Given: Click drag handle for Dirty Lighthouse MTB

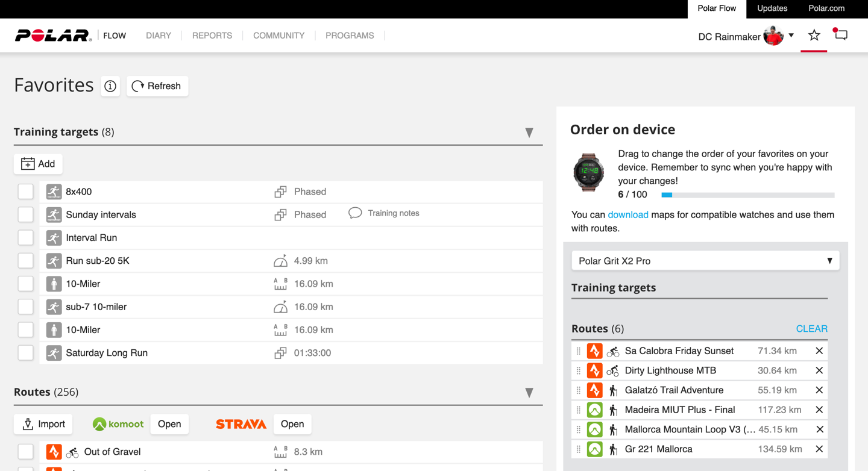Looking at the screenshot, I should coord(579,370).
